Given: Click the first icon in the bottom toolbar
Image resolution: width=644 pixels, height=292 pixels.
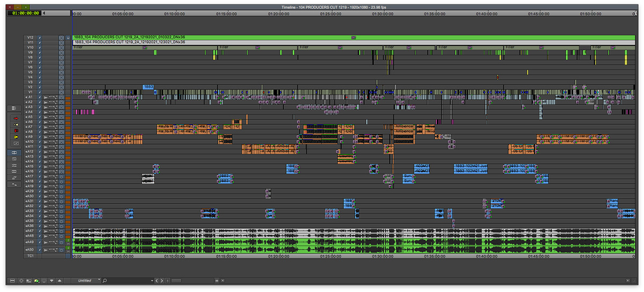Looking at the screenshot, I should [x=12, y=281].
